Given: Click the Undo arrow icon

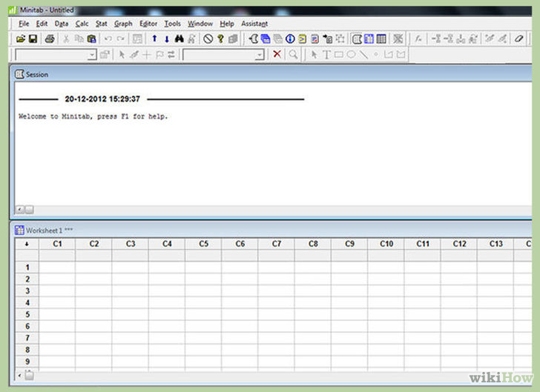Looking at the screenshot, I should coord(108,39).
